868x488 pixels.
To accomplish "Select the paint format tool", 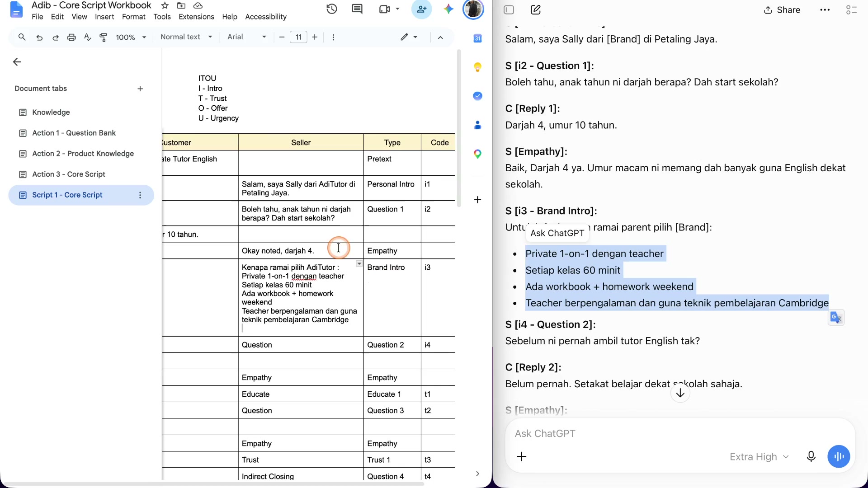I will pyautogui.click(x=104, y=37).
